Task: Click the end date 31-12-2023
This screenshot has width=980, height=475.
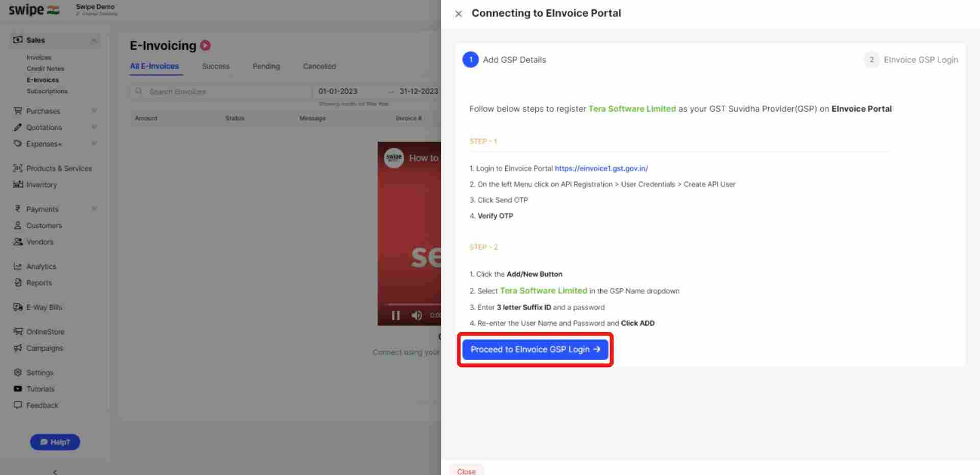Action: pos(419,91)
